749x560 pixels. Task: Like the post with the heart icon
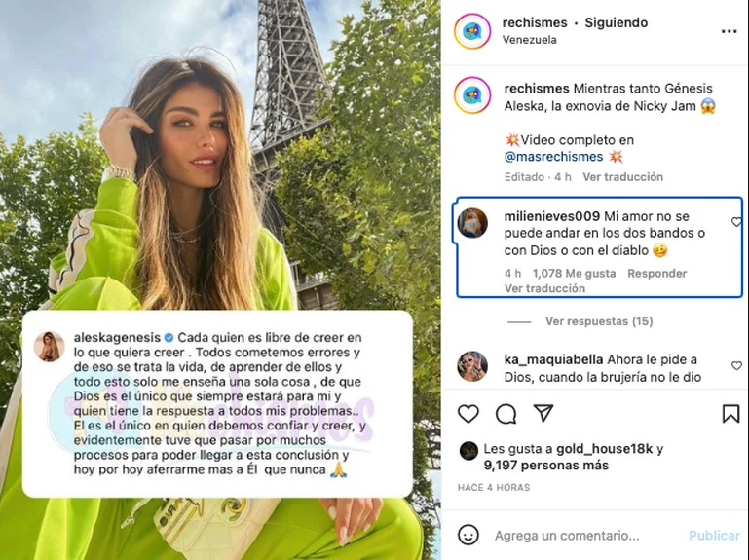click(x=468, y=414)
